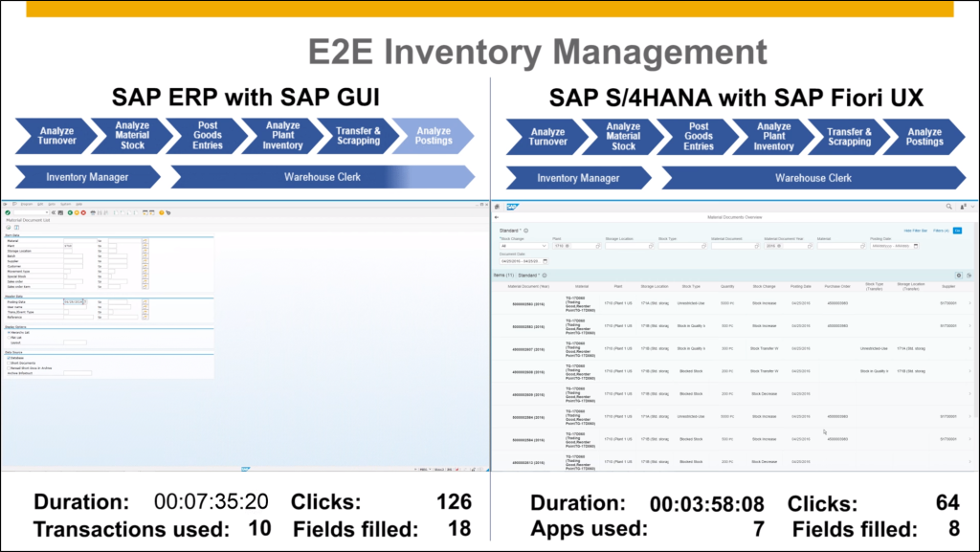Open the Document Date calendar picker
Image resolution: width=980 pixels, height=552 pixels.
point(546,260)
